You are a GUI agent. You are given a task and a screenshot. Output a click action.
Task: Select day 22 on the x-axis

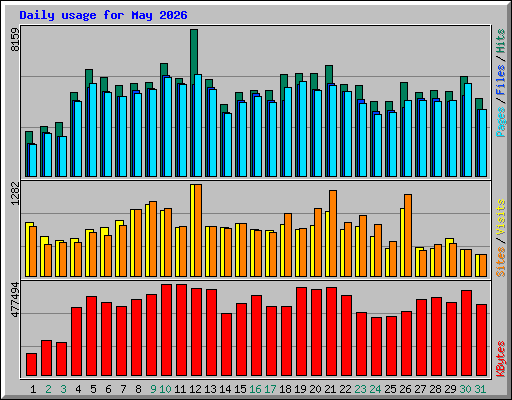coord(345,389)
